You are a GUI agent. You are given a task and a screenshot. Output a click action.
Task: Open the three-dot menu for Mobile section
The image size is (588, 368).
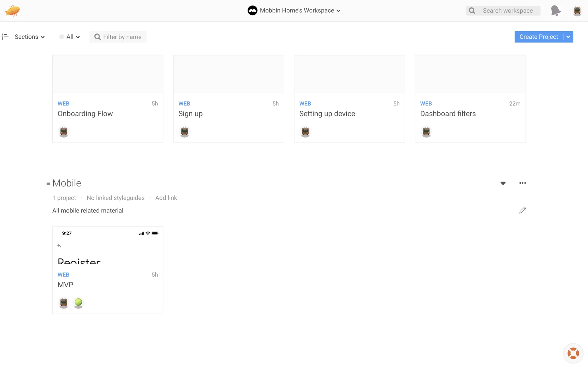pyautogui.click(x=522, y=183)
